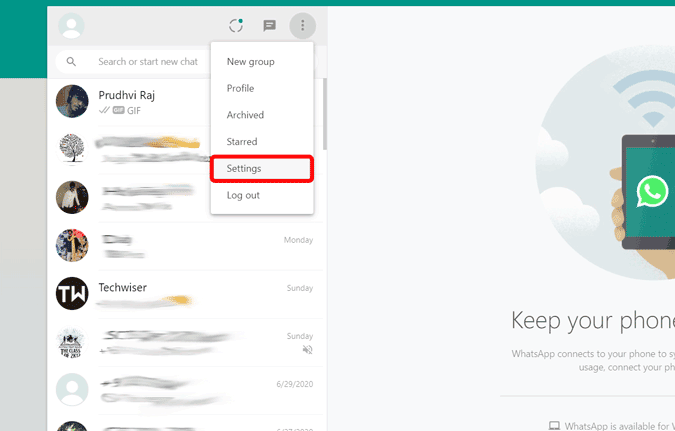The image size is (675, 431).
Task: Open the chat with tree avatar
Action: click(129, 150)
